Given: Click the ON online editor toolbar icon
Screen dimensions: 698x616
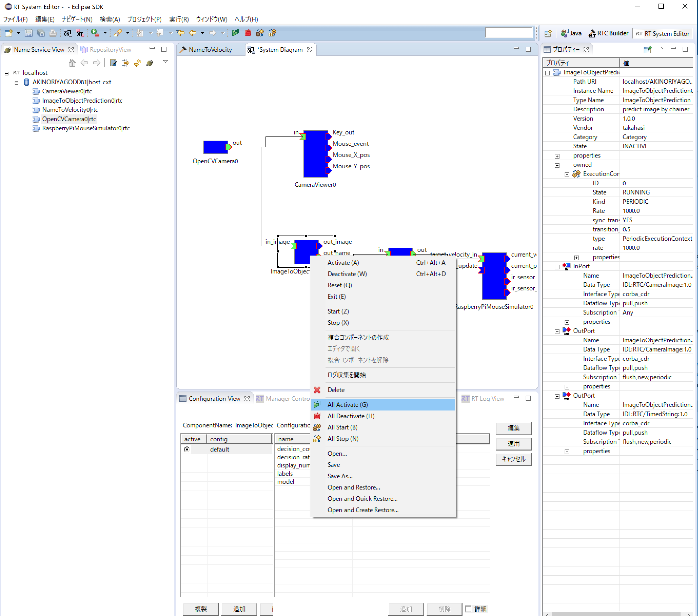Looking at the screenshot, I should click(x=67, y=33).
